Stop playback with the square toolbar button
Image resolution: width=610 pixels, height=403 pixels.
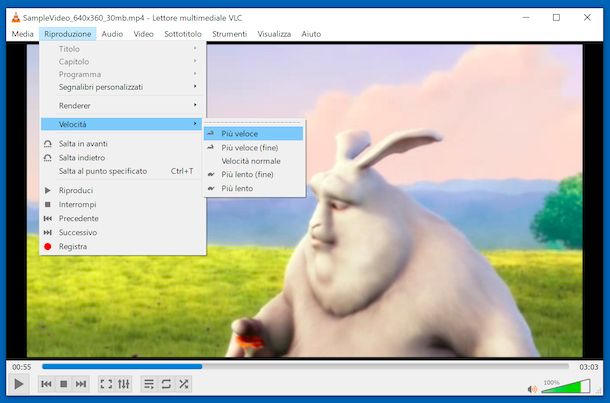tap(64, 384)
